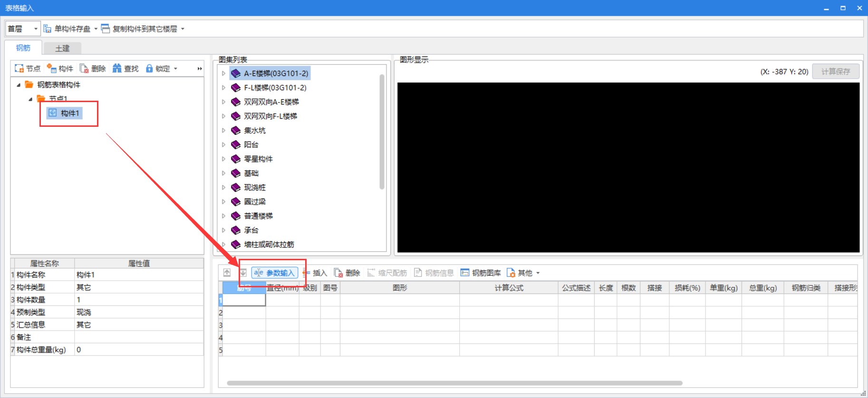Viewport: 868px width, 398px height.
Task: Click the 单构件存盘 save icon
Action: tap(48, 29)
